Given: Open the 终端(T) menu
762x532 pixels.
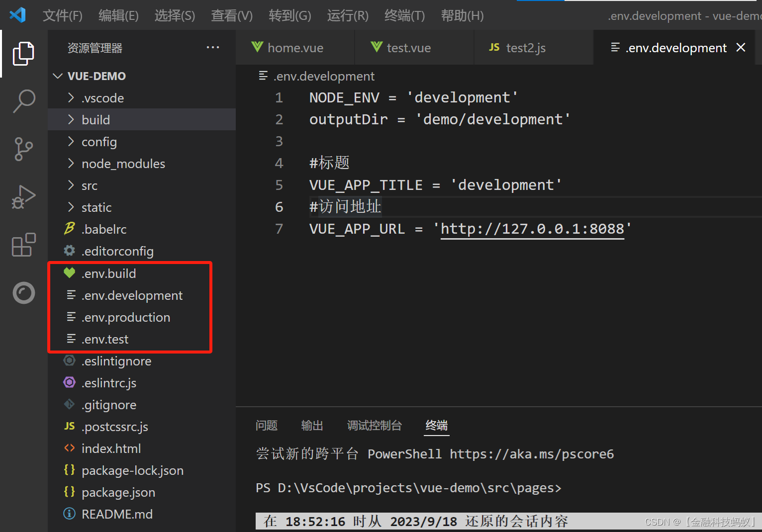Looking at the screenshot, I should [405, 16].
